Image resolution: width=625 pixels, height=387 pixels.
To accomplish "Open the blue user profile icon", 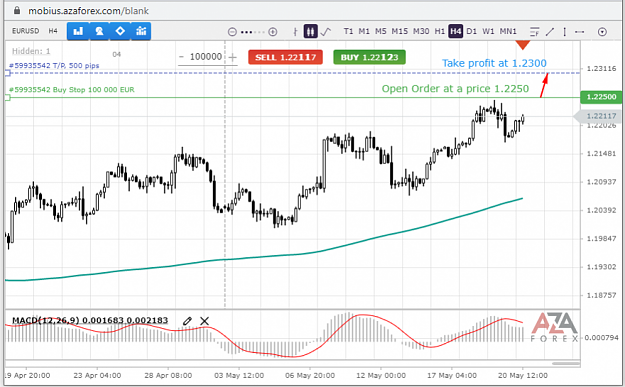I will coord(99,31).
